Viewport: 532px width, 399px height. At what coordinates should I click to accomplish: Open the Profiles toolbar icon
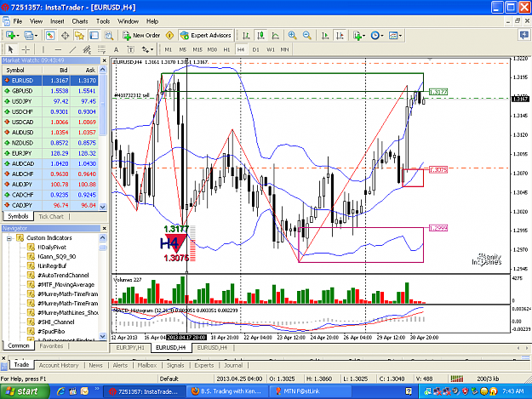click(31, 35)
